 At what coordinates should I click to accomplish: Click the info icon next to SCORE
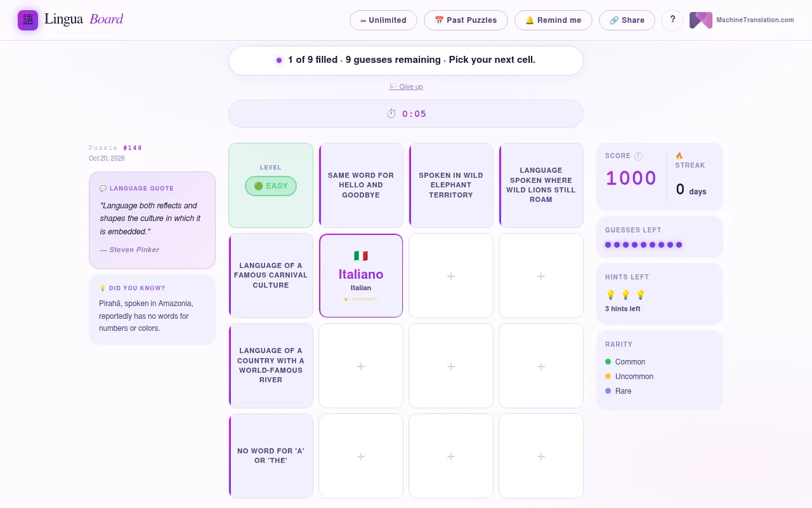coord(638,156)
